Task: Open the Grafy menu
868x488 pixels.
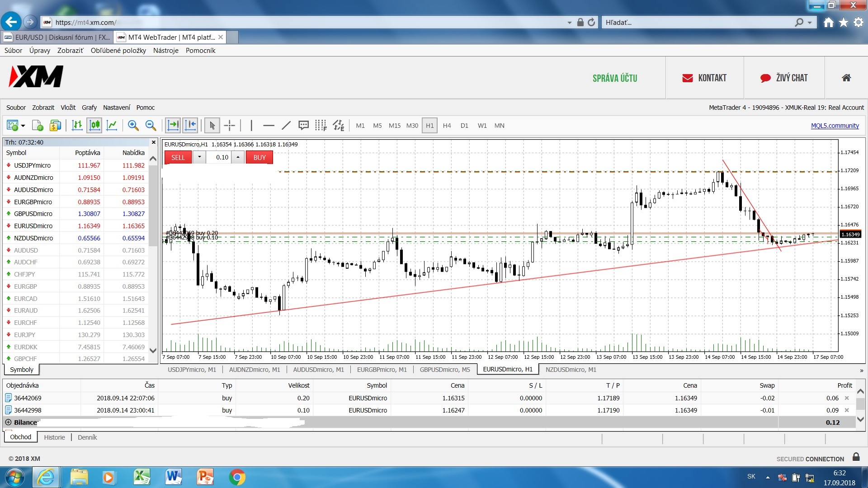Action: (89, 108)
